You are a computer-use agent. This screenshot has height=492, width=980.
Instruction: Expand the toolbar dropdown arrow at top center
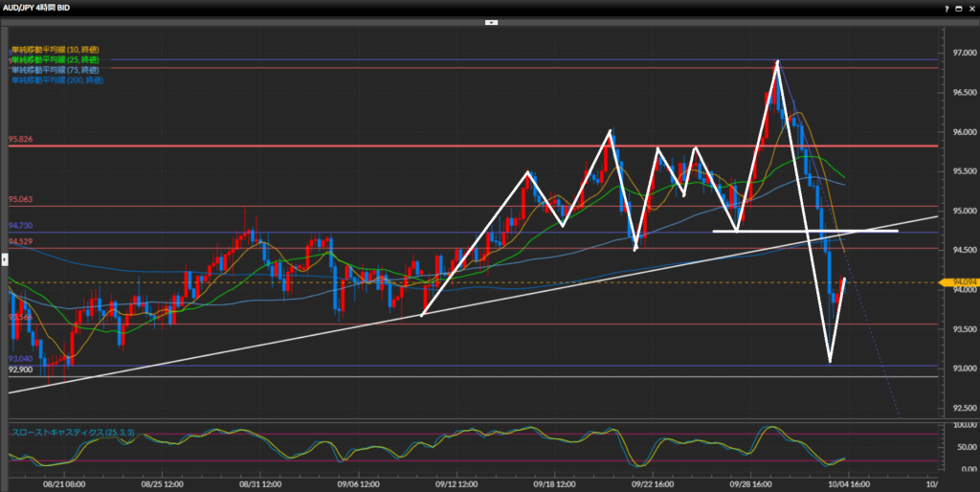[x=489, y=21]
